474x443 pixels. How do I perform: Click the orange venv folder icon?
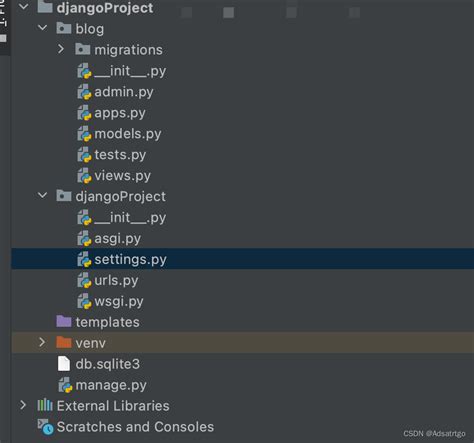coord(64,342)
